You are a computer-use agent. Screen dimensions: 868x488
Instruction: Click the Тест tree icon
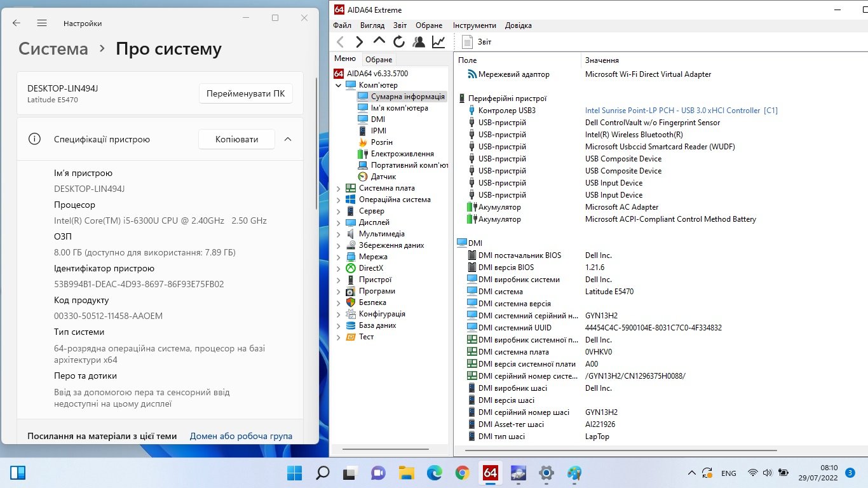pyautogui.click(x=350, y=337)
